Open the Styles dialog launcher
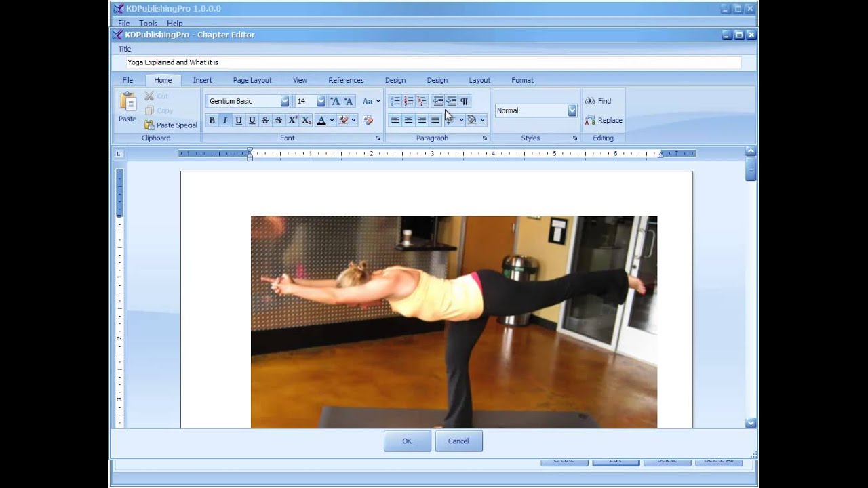Screen dimensions: 868x488 575,138
